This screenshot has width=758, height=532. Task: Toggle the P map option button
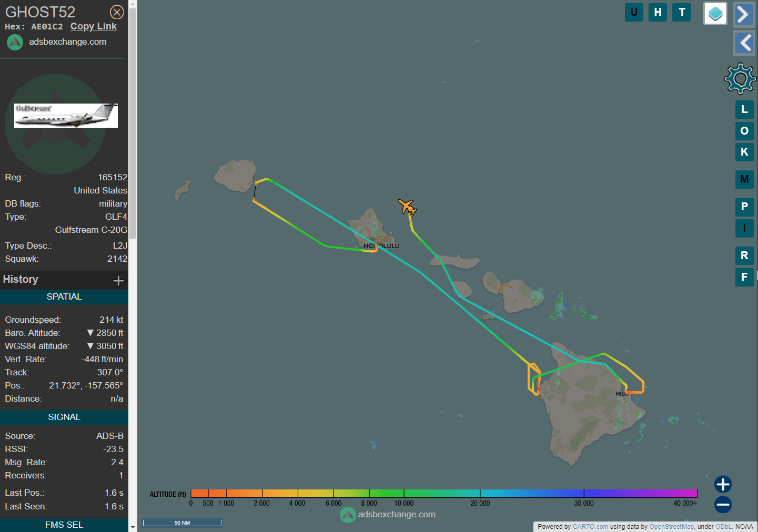744,207
